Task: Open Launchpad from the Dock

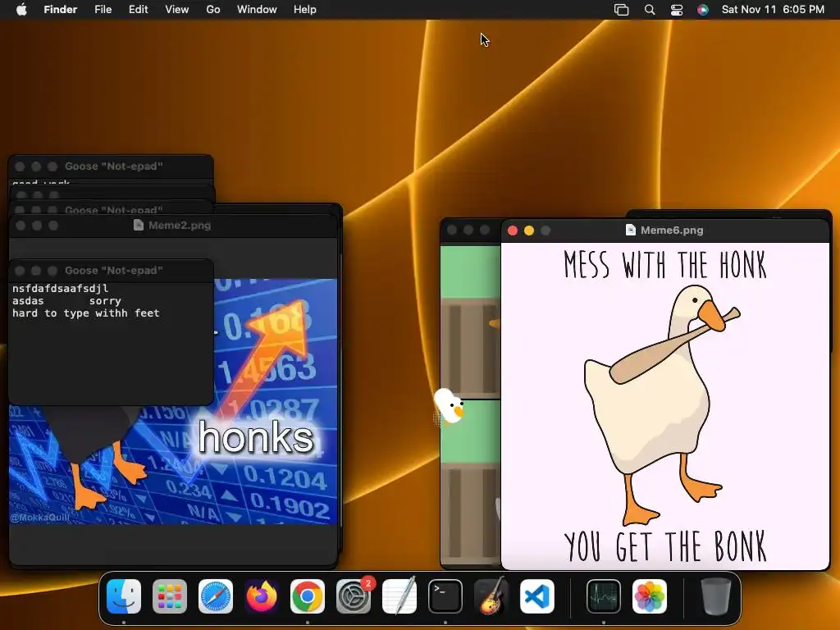Action: pos(170,596)
